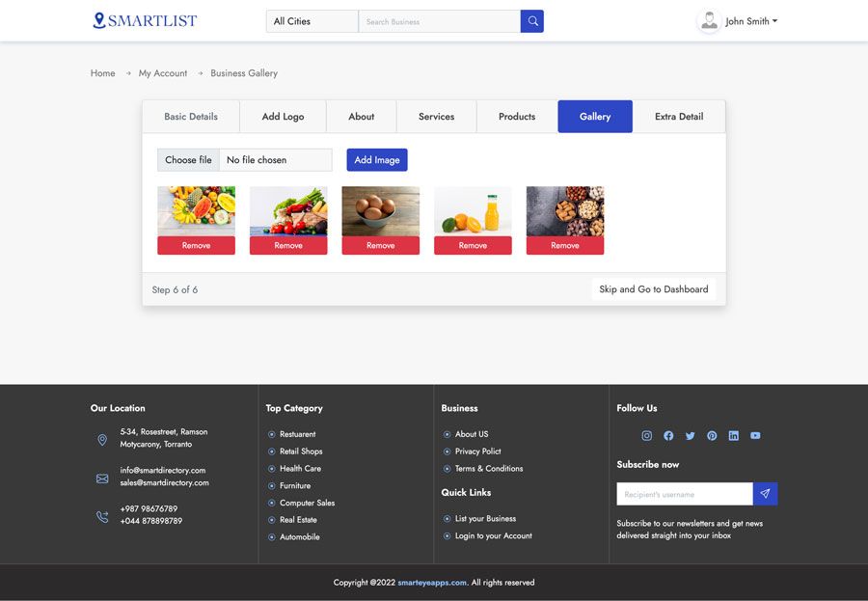
Task: Open the YouTube icon under Follow Us
Action: coord(755,435)
